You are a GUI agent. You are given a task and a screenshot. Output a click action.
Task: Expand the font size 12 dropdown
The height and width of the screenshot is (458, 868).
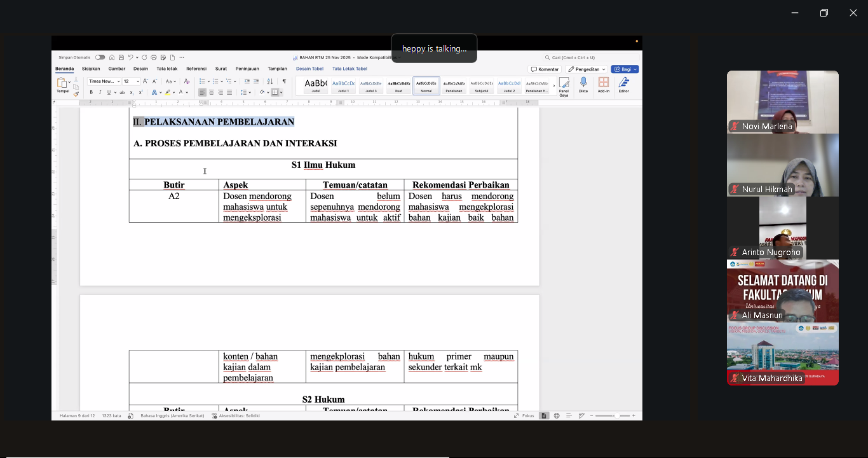(x=138, y=81)
